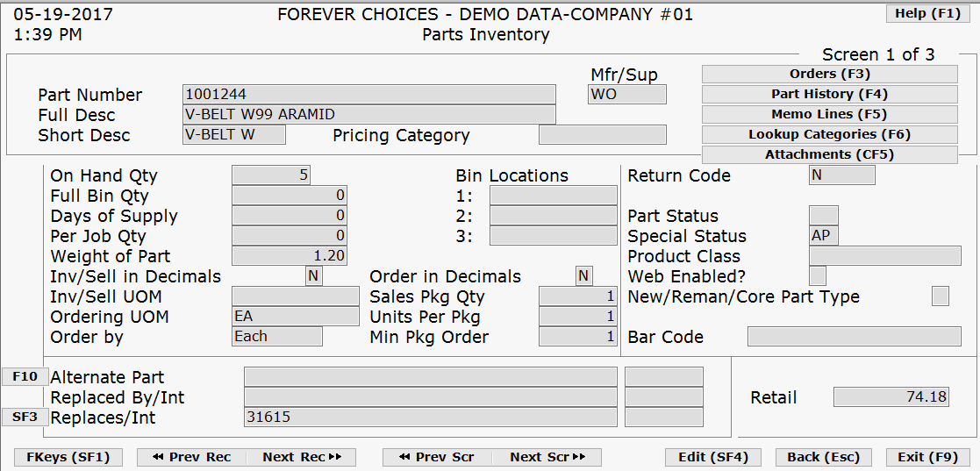Screen dimensions: 980x471
Task: Go to Prev Rec
Action: pyautogui.click(x=190, y=457)
